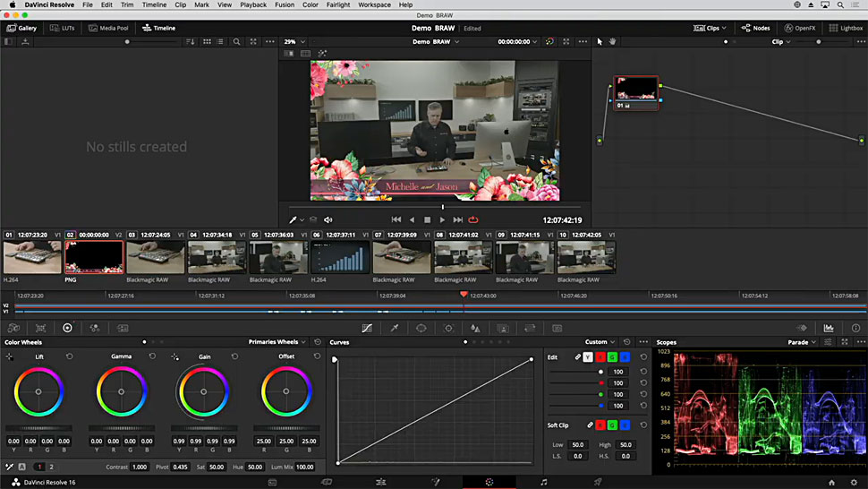
Task: Select the pointer tool in node editor
Action: [600, 41]
